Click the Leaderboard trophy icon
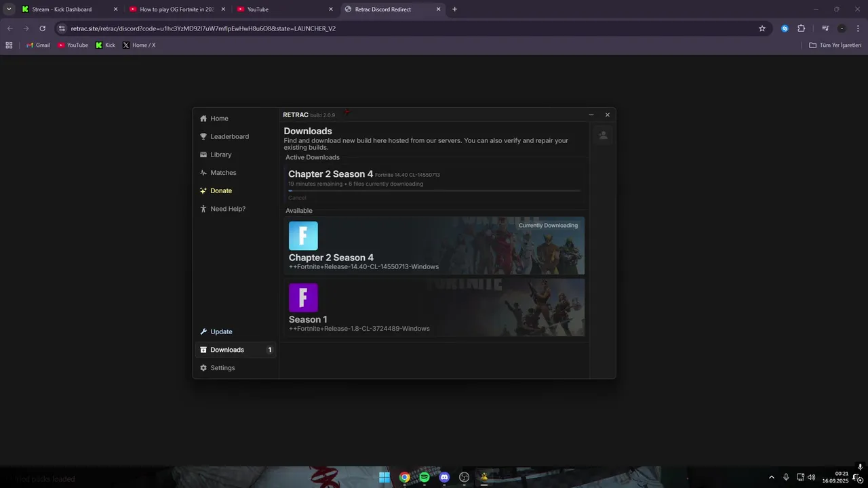The height and width of the screenshot is (488, 868). click(203, 136)
